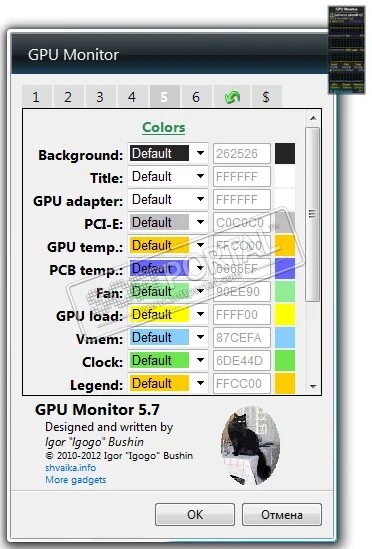Image resolution: width=372 pixels, height=549 pixels.
Task: Open the Background color dropdown
Action: [x=168, y=153]
